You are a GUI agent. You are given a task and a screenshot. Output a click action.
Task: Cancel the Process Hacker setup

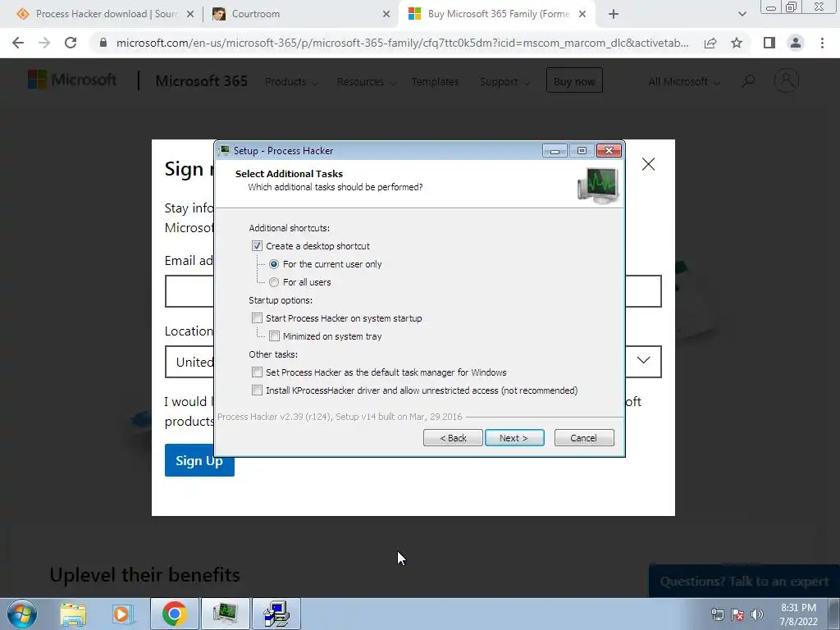(x=584, y=438)
